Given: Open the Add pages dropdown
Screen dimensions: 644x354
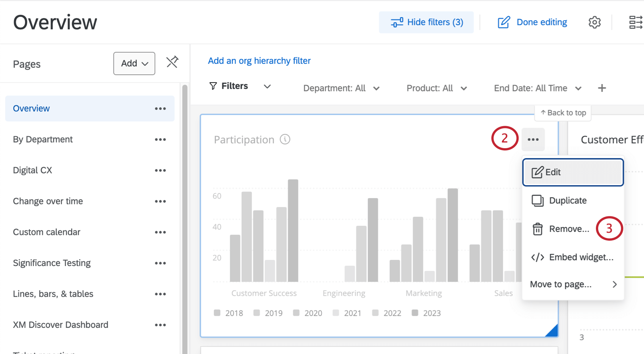Looking at the screenshot, I should point(134,63).
